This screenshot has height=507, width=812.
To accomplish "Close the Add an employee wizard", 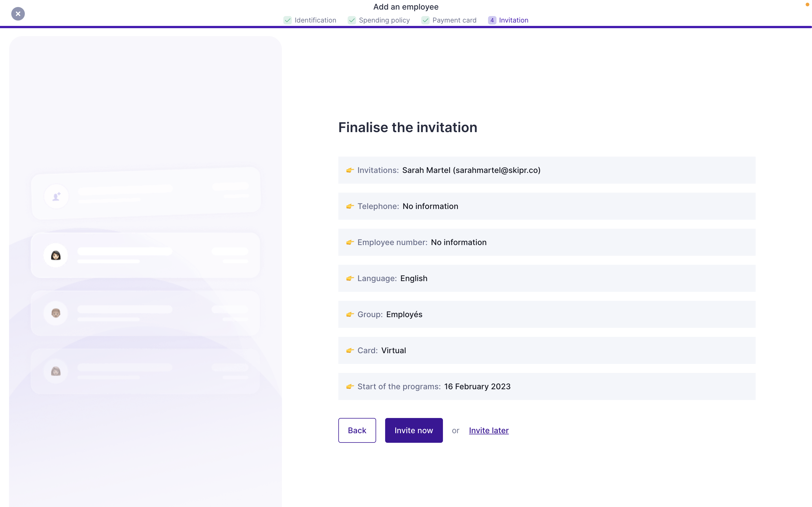I will click(18, 14).
